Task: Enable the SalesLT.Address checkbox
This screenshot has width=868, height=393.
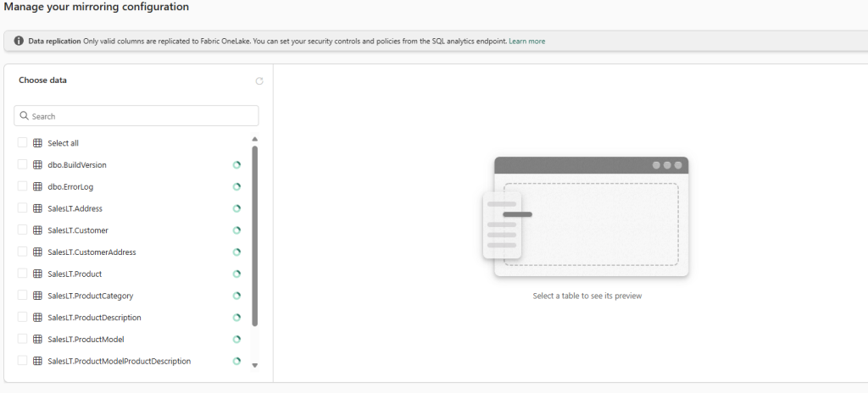Action: pyautogui.click(x=22, y=208)
